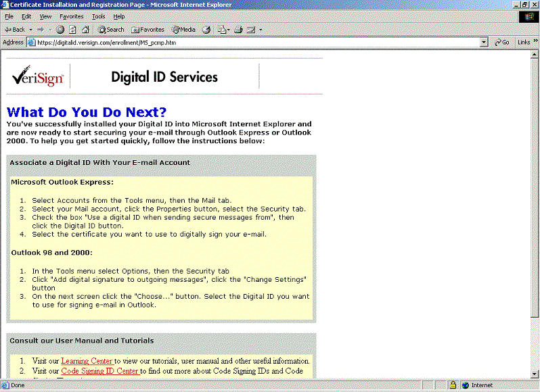Image resolution: width=540 pixels, height=392 pixels.
Task: Open the File menu
Action: pyautogui.click(x=9, y=16)
